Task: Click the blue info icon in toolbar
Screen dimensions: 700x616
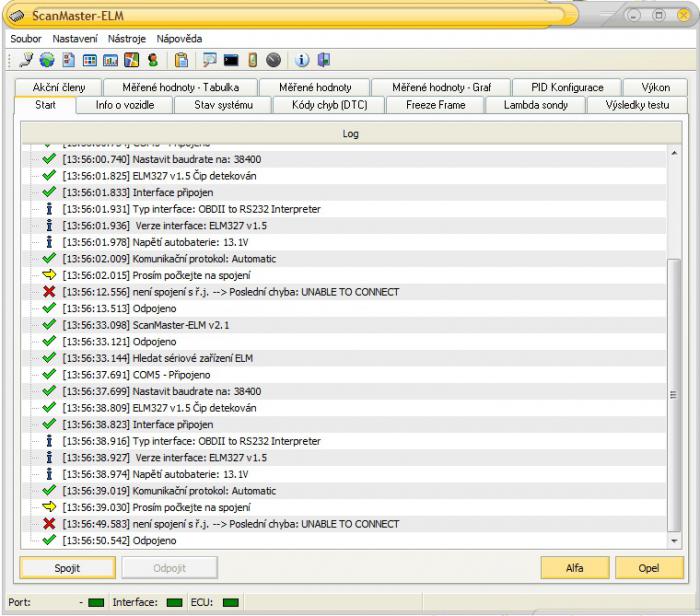Action: 303,60
